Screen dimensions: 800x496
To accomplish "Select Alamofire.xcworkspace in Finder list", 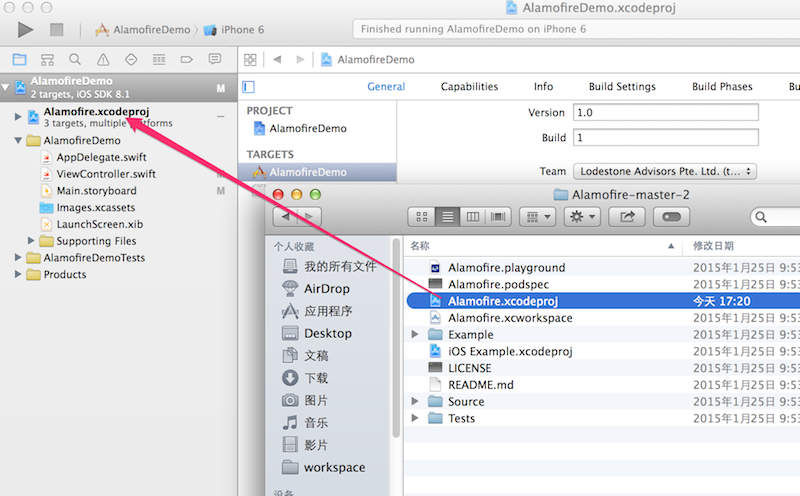I will [510, 318].
